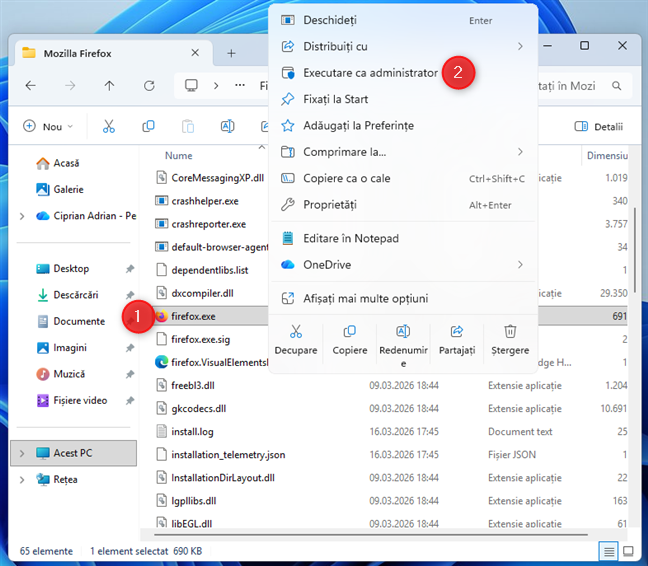Expand Ciprian Adrian OneDrive tree node

[x=22, y=216]
